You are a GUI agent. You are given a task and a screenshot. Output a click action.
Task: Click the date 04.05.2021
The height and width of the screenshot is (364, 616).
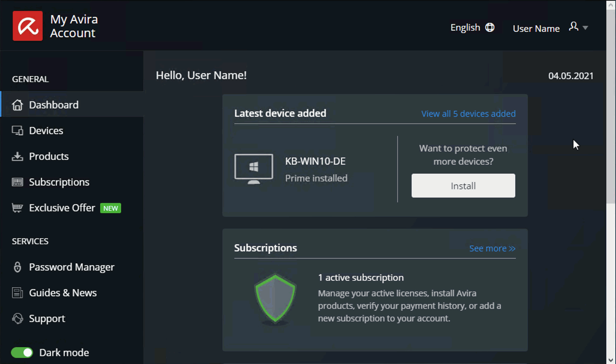click(x=571, y=76)
